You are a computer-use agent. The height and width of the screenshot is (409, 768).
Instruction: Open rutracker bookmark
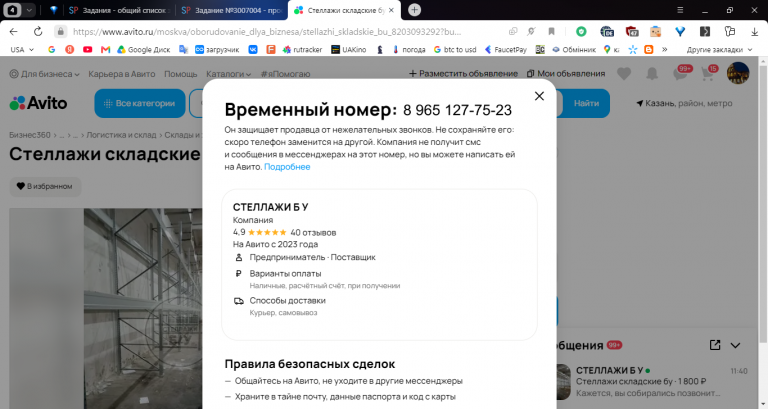[302, 49]
